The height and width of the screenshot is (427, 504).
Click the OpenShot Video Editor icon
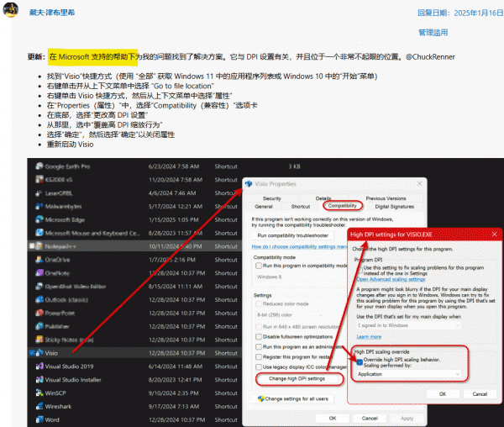(x=39, y=286)
